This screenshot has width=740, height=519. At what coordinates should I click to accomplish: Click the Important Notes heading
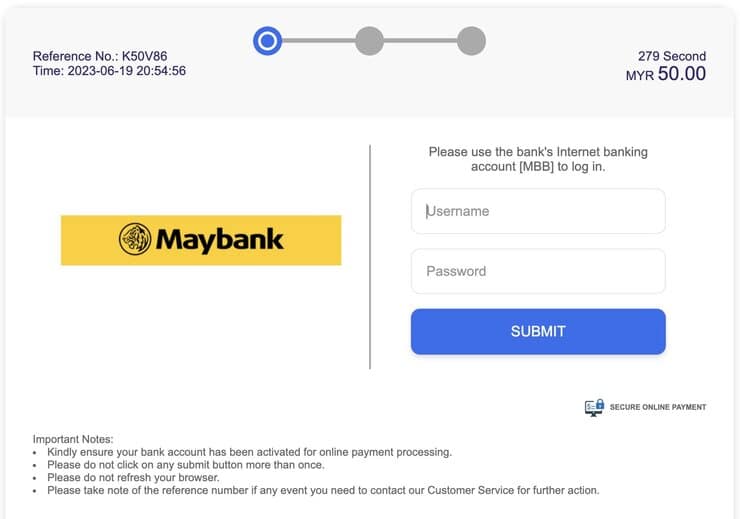coord(73,439)
